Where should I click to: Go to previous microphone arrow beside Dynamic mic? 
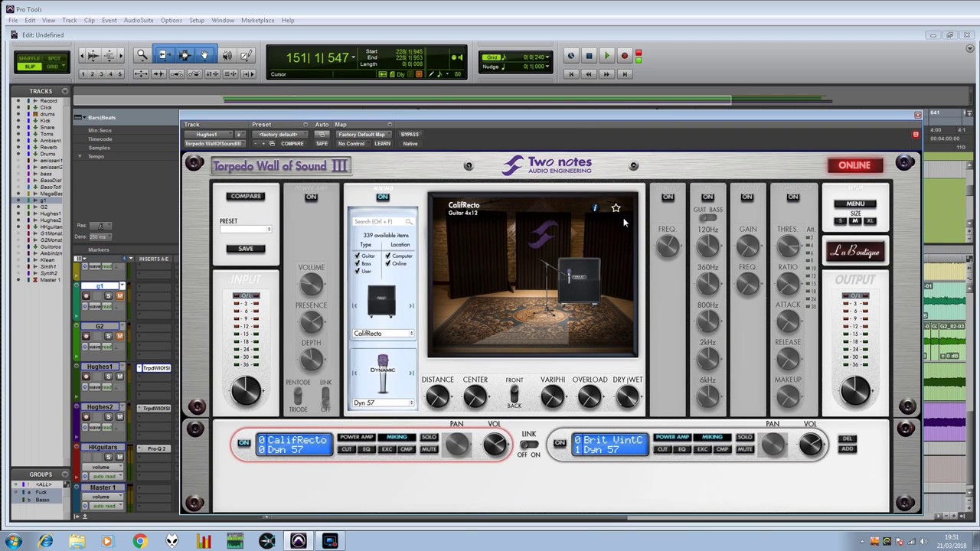pos(354,373)
